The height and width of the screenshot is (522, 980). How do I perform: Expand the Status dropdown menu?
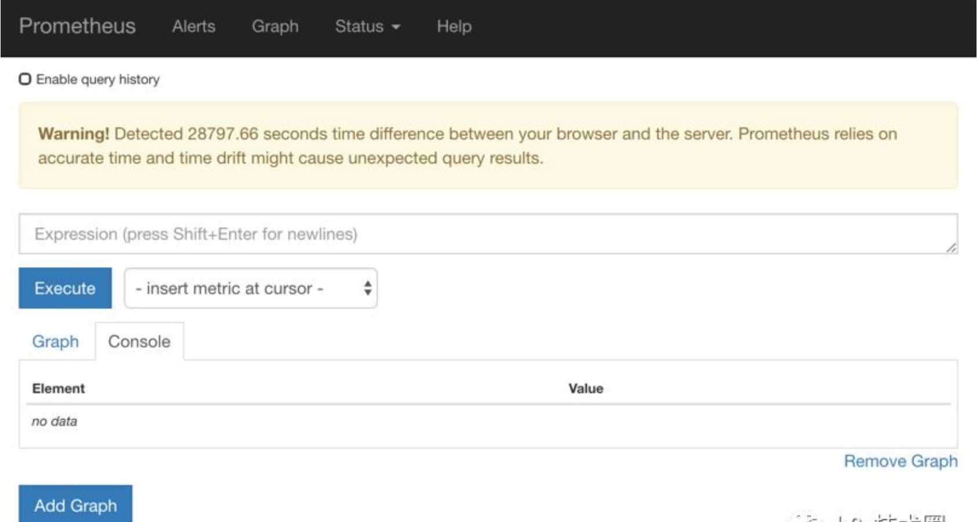tap(367, 26)
